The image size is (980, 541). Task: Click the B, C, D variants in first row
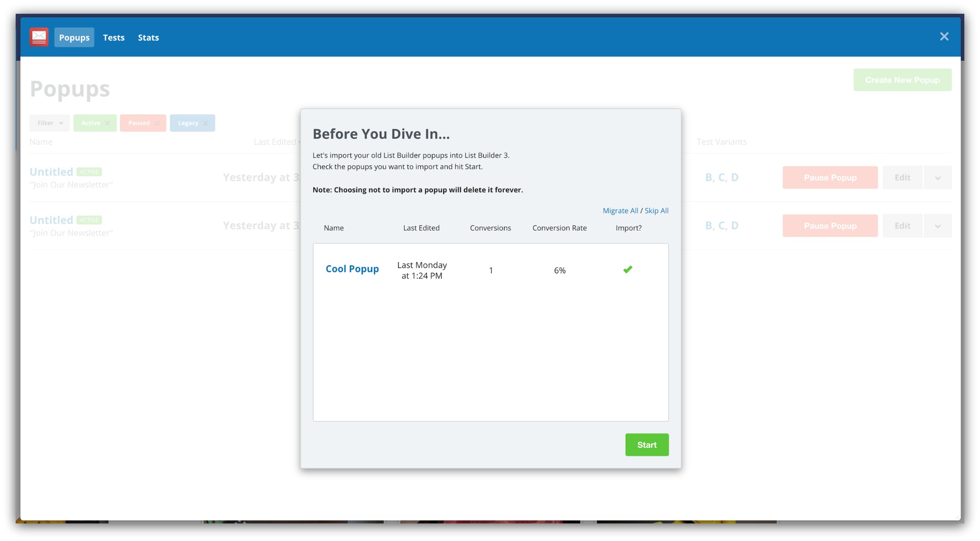tap(721, 177)
